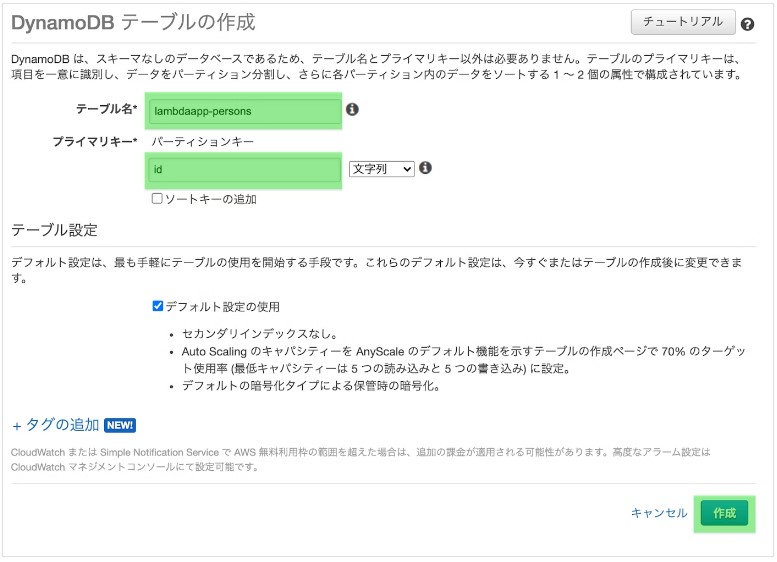Image resolution: width=777 pixels, height=562 pixels.
Task: Click the help question mark icon beside チュートリアル
Action: (747, 24)
